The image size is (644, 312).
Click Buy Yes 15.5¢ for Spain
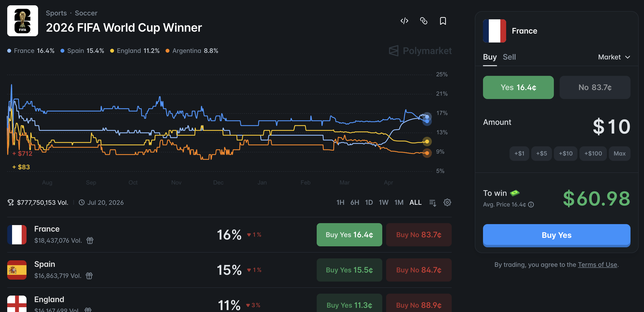click(x=349, y=270)
